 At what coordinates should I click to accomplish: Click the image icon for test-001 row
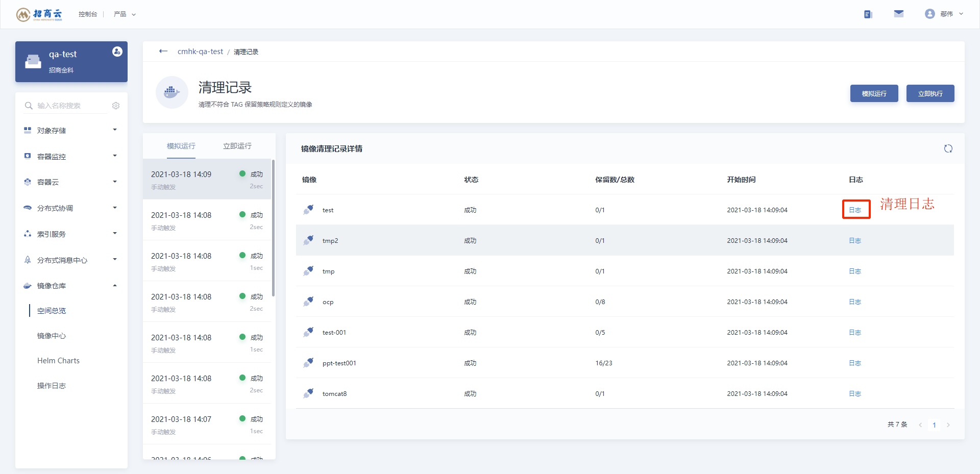pyautogui.click(x=308, y=332)
